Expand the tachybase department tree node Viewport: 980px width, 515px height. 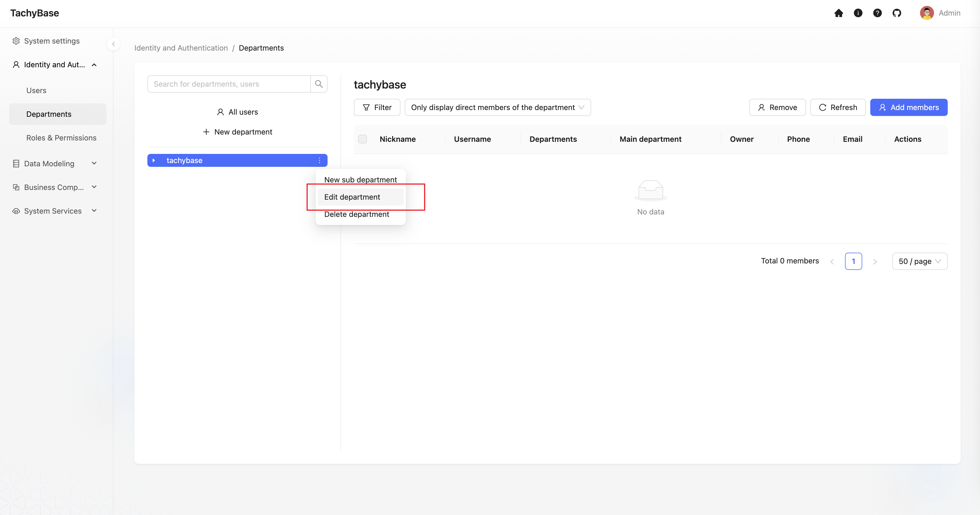click(154, 160)
